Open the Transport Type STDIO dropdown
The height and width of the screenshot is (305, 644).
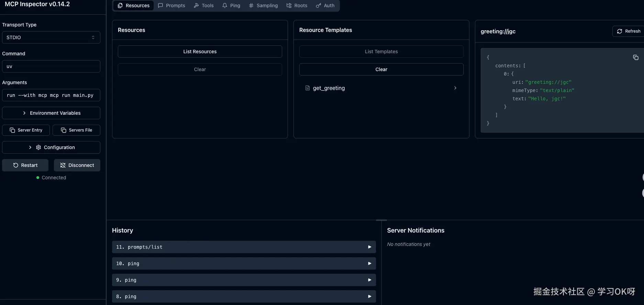51,37
